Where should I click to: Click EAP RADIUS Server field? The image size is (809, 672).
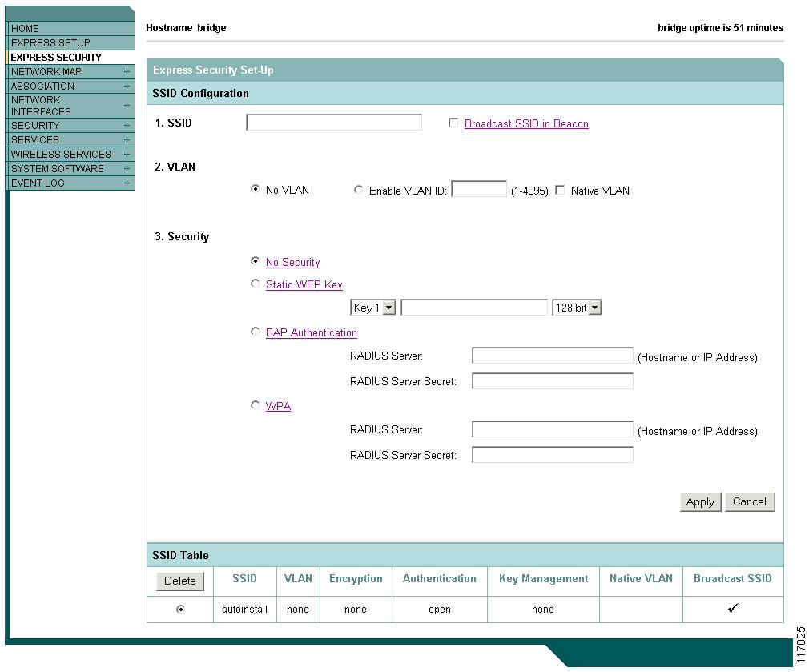(x=553, y=356)
